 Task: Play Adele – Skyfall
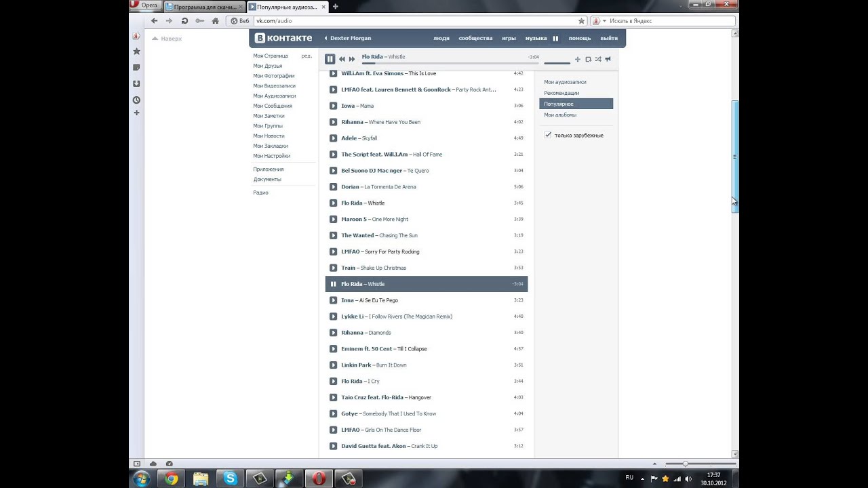[333, 138]
